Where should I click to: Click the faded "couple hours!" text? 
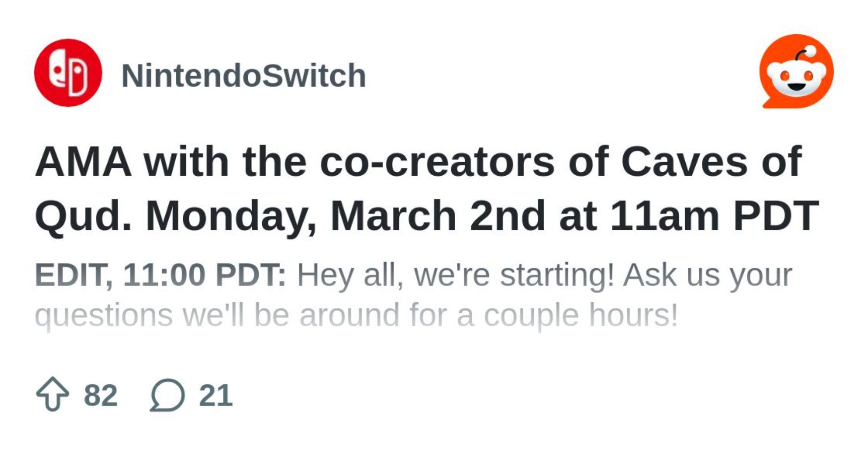point(580,315)
